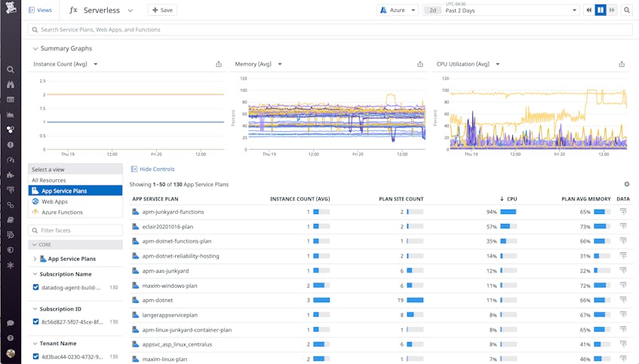
Task: Click the zoom magnifier next to time controls
Action: [x=627, y=11]
